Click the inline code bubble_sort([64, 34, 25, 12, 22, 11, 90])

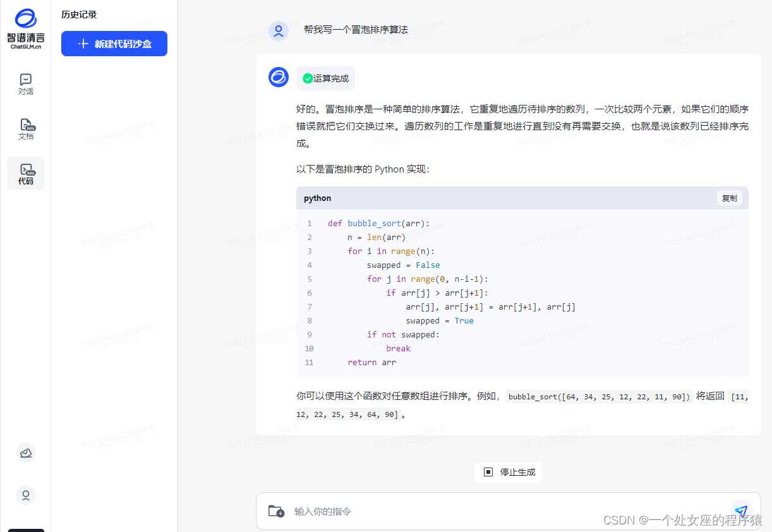click(x=599, y=397)
